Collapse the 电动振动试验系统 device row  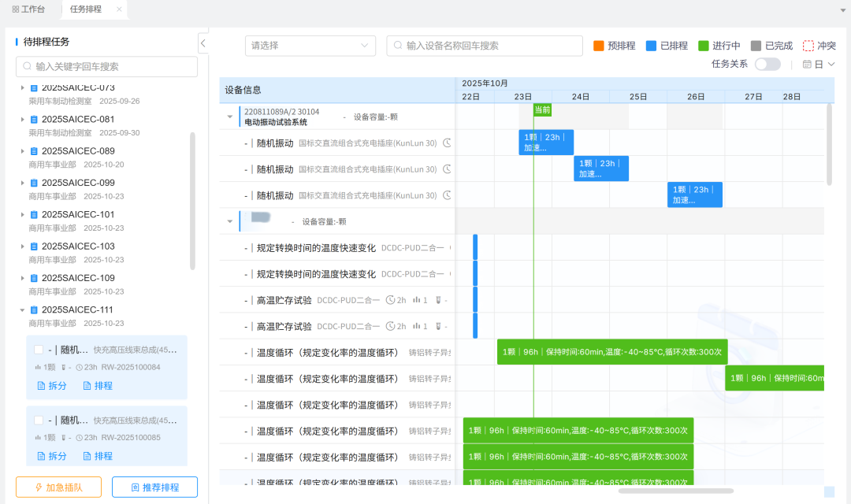tap(229, 116)
